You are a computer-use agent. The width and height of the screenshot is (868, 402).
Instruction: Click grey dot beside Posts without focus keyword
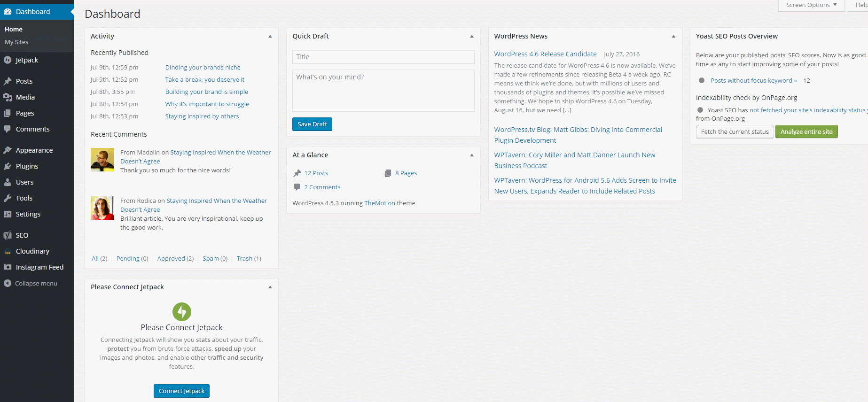click(702, 80)
